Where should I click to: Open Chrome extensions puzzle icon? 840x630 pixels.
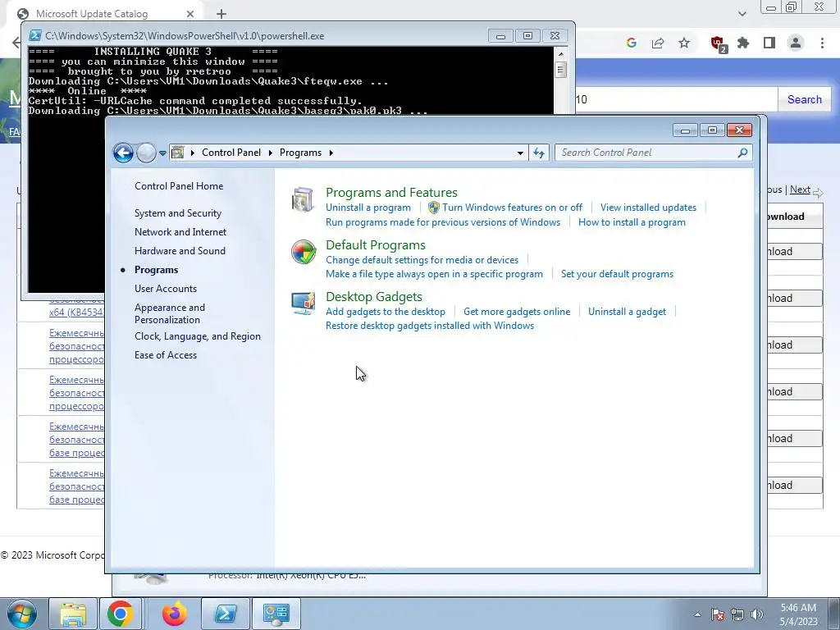coord(743,43)
